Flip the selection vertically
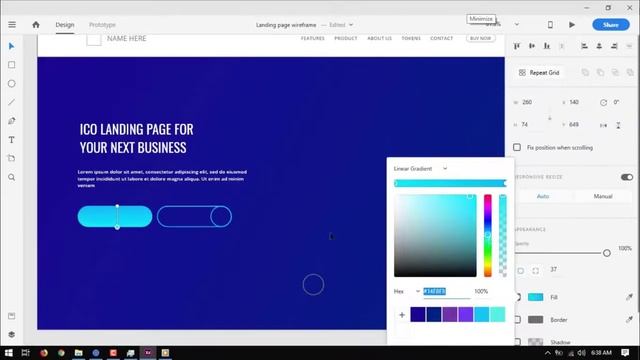The image size is (640, 360). pyautogui.click(x=618, y=125)
